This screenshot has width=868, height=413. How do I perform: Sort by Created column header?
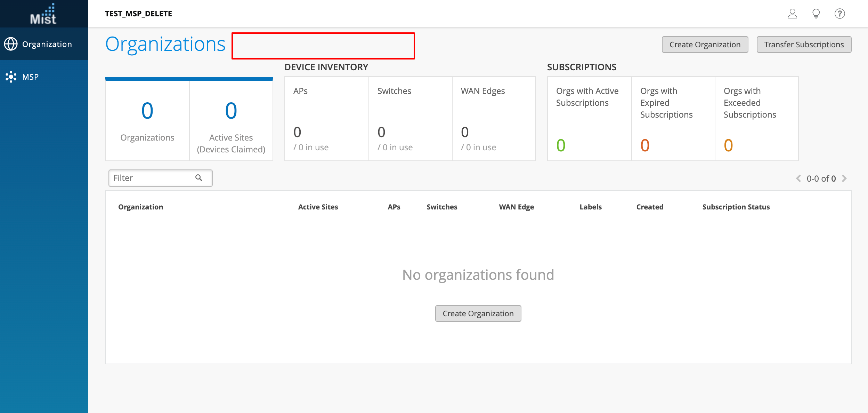pyautogui.click(x=650, y=207)
